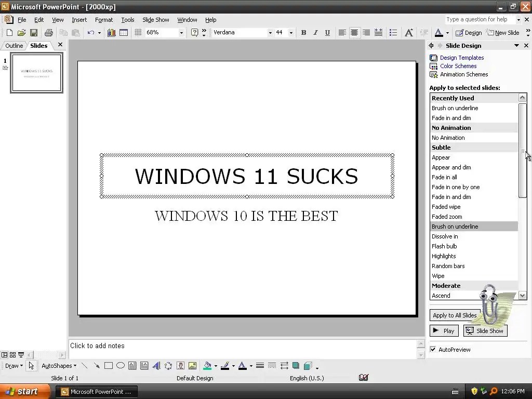
Task: Open the Verdana font dropdown
Action: click(270, 33)
